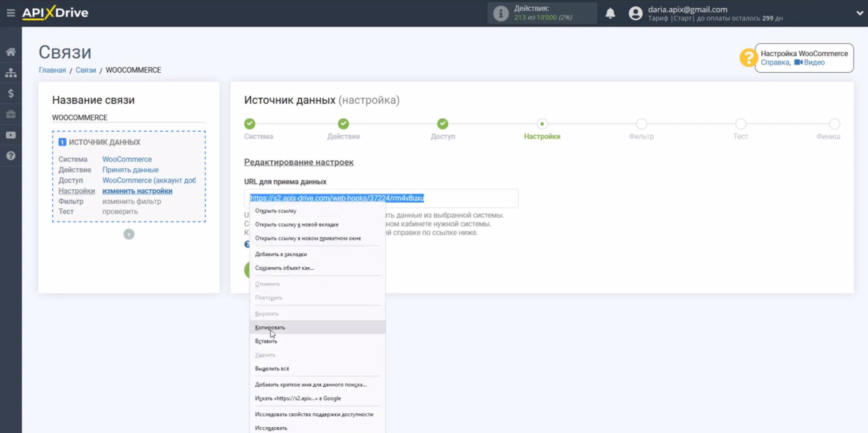
Task: Click the Главная breadcrumb link
Action: (x=52, y=70)
